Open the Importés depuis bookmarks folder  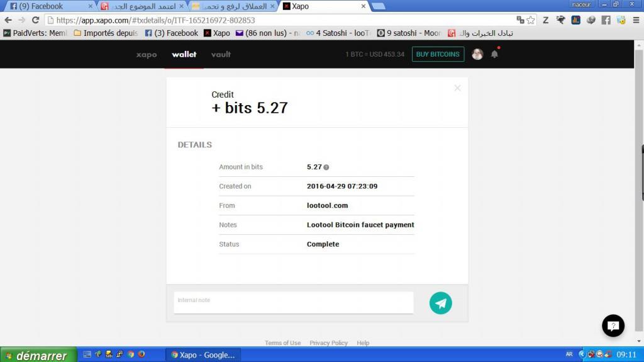coord(106,33)
